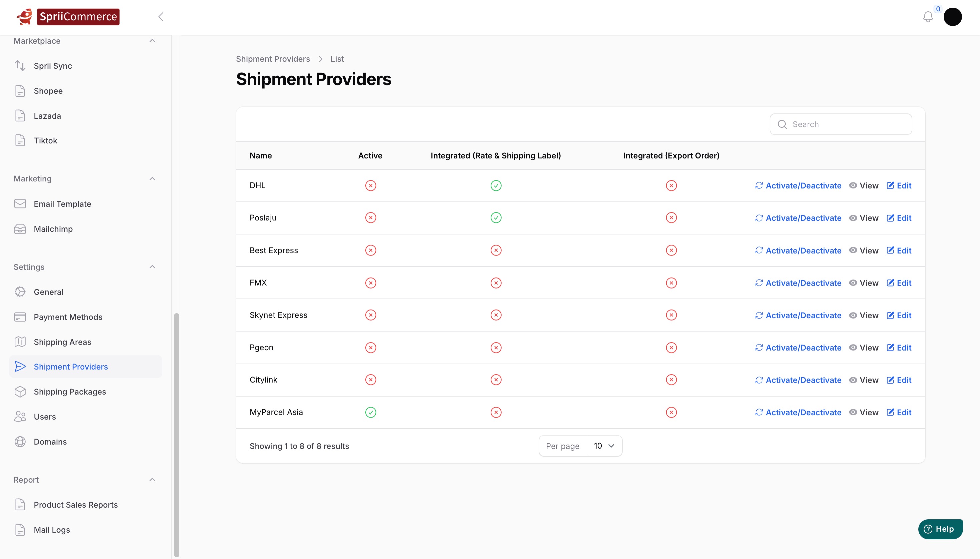Click MyParcel Asia active green check
This screenshot has width=980, height=559.
[x=370, y=412]
